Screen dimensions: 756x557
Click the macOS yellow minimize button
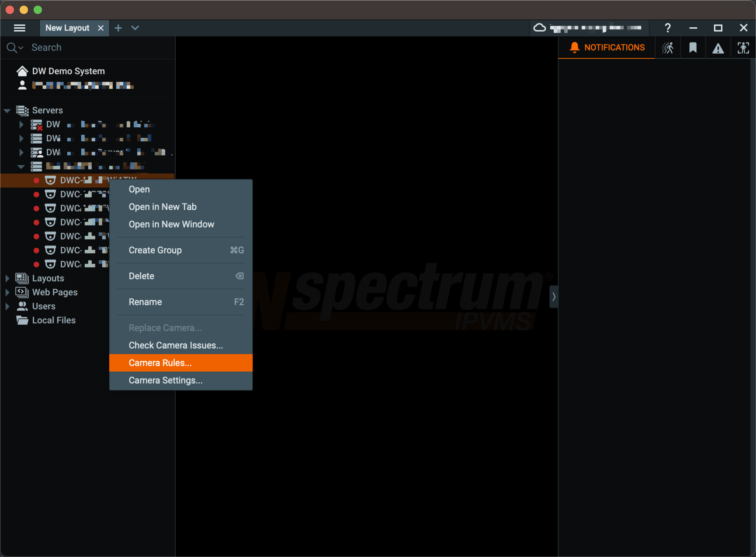(24, 10)
